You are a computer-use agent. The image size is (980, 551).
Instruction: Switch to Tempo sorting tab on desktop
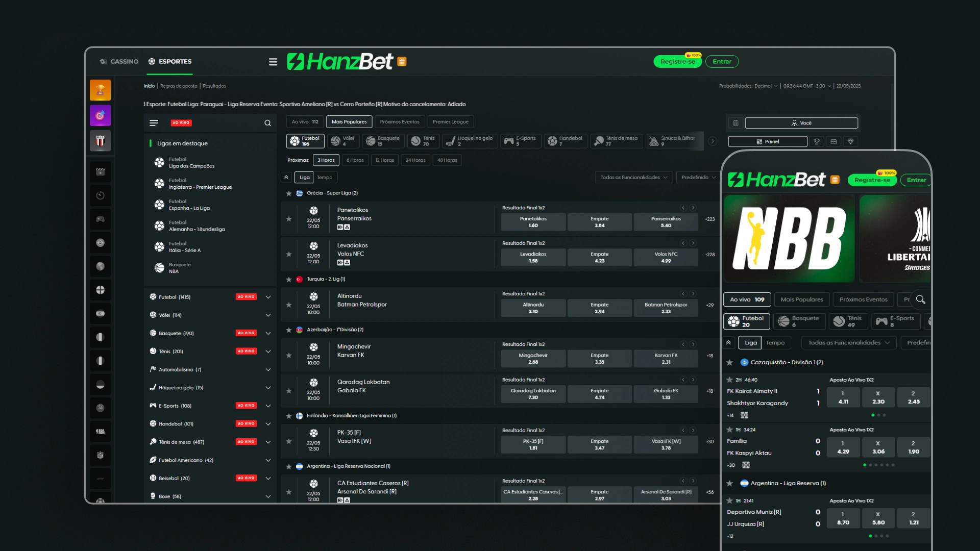[x=325, y=178]
